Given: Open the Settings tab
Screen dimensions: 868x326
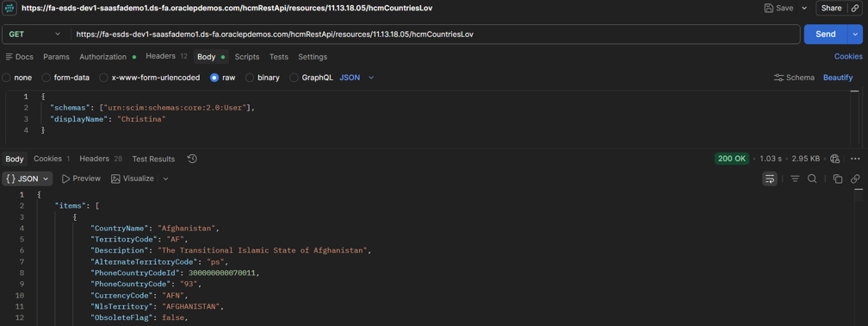Looking at the screenshot, I should click(313, 57).
